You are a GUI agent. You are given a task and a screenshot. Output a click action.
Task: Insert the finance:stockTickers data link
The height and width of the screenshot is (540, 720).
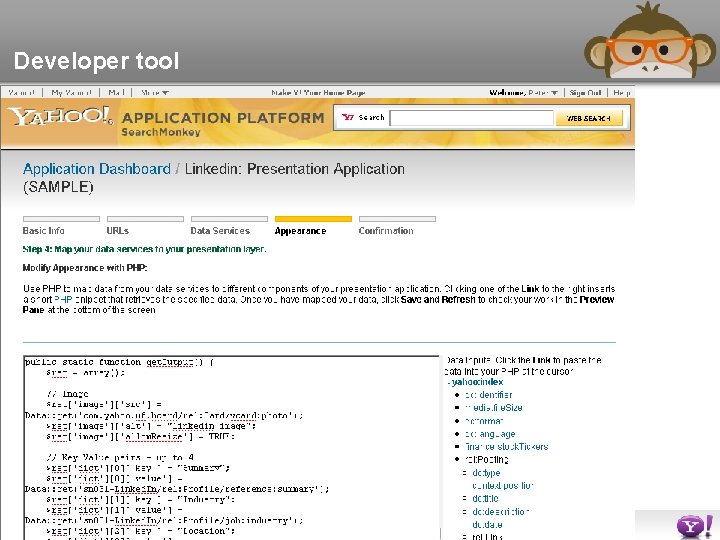pyautogui.click(x=506, y=446)
